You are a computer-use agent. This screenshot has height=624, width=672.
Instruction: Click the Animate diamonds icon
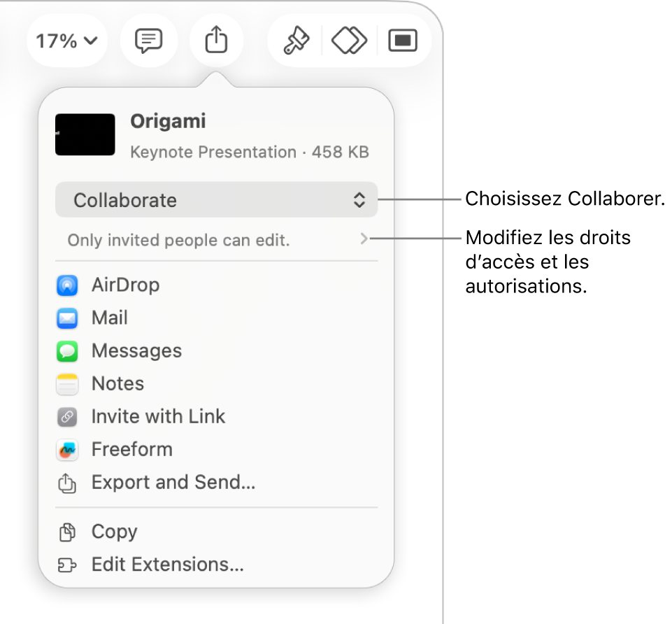coord(348,40)
